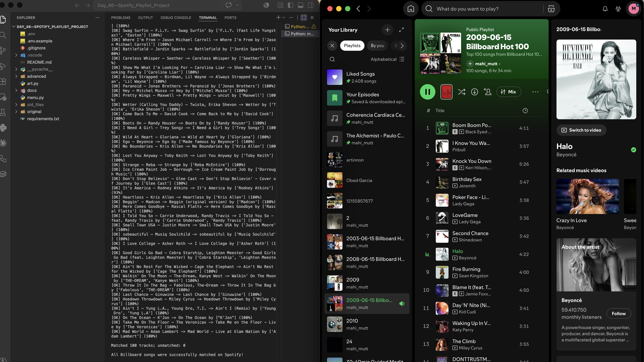Expand the original folder
The width and height of the screenshot is (644, 362).
16,112
